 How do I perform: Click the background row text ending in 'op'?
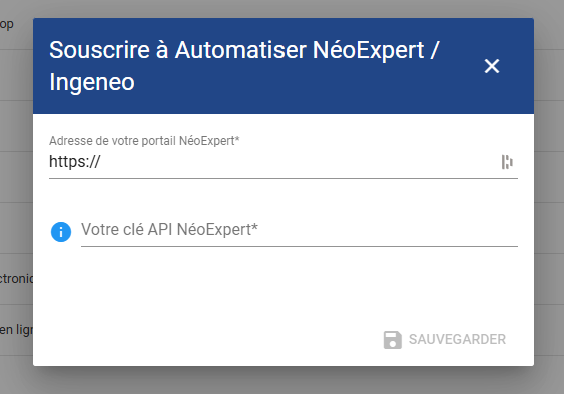(6, 24)
